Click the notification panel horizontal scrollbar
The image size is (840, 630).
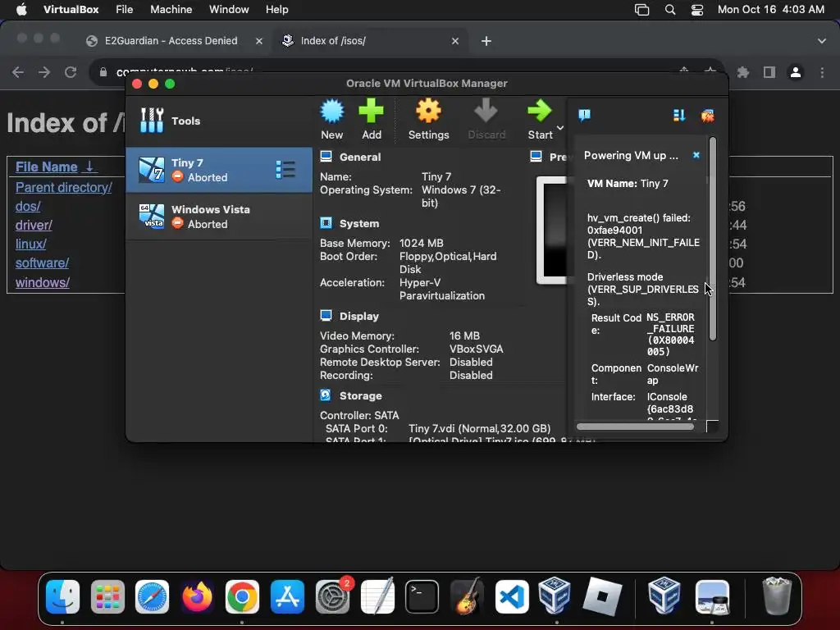click(635, 427)
